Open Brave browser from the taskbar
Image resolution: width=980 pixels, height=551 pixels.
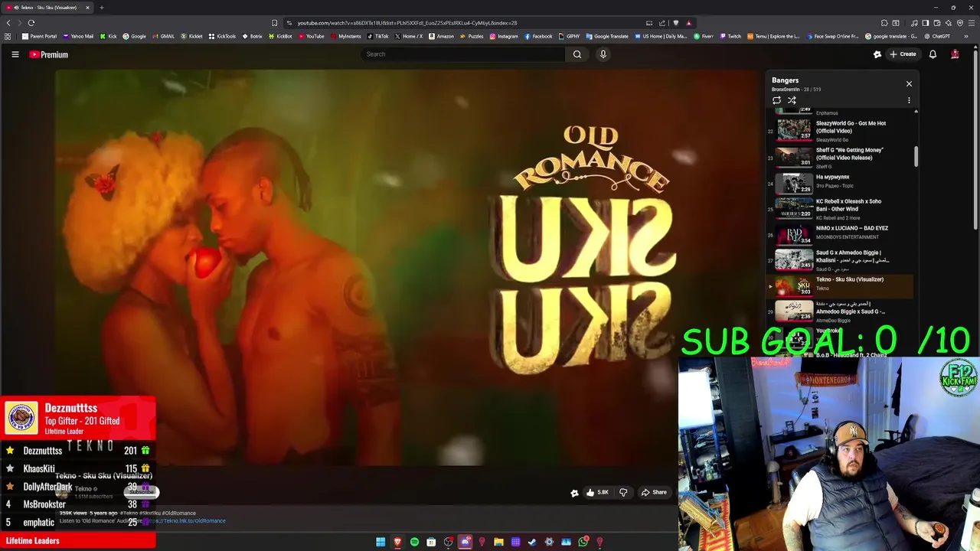[397, 542]
